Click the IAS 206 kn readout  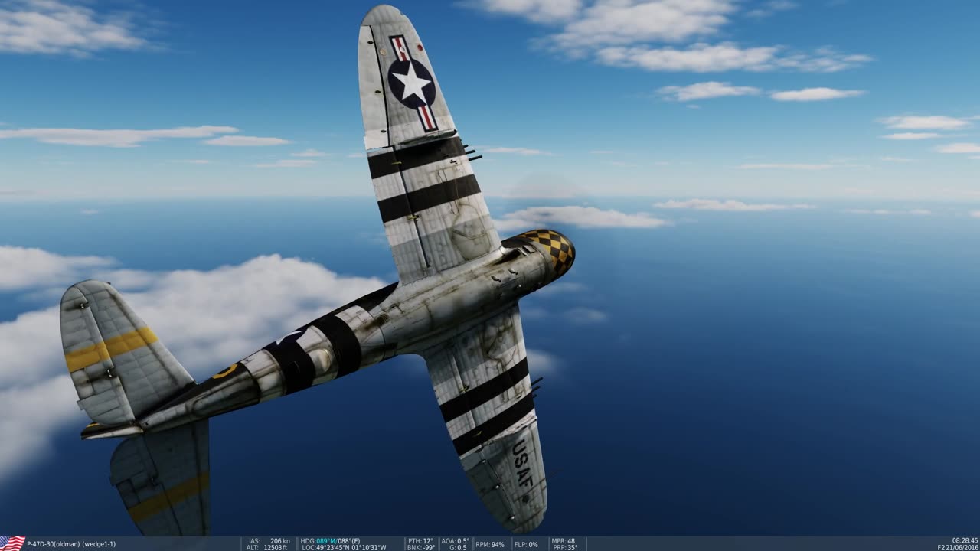point(269,540)
